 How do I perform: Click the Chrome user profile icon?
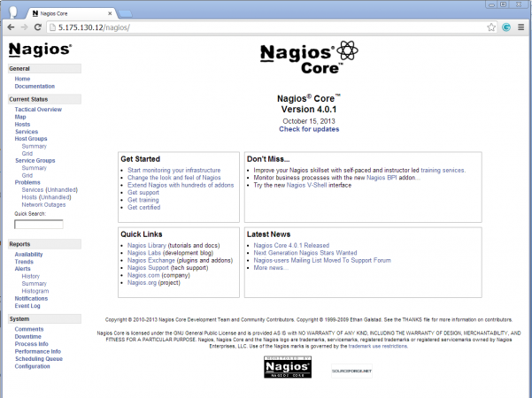click(x=13, y=11)
